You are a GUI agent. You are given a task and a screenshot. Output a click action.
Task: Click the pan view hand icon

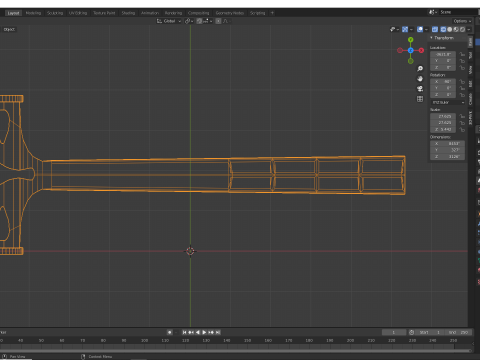coord(420,79)
